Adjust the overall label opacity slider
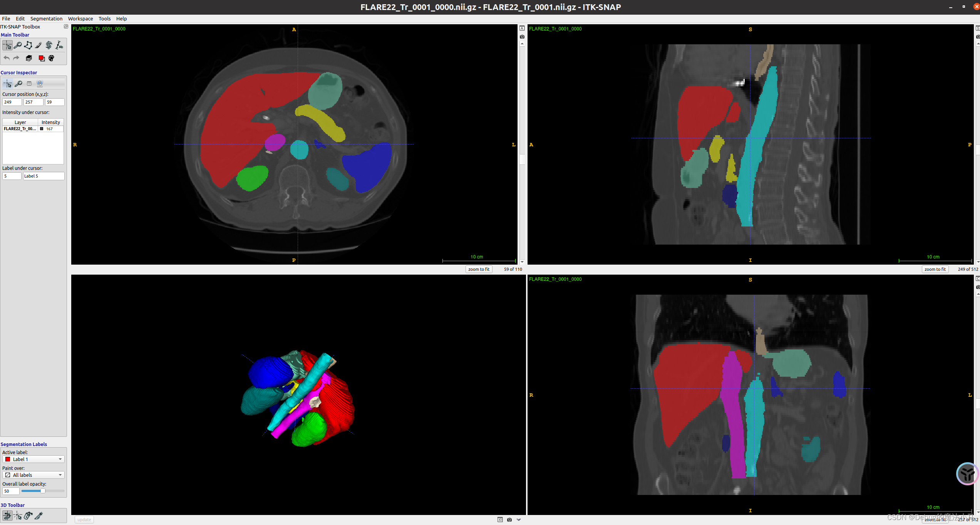Viewport: 980px width, 525px height. (43, 491)
